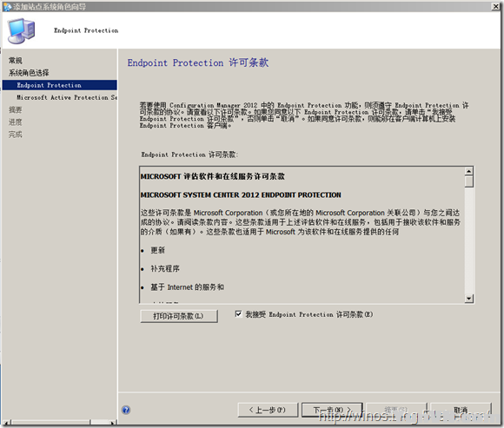Click the MICROSOFT 评估软件和在线服务许可条款 heading
504x428 pixels.
213,176
